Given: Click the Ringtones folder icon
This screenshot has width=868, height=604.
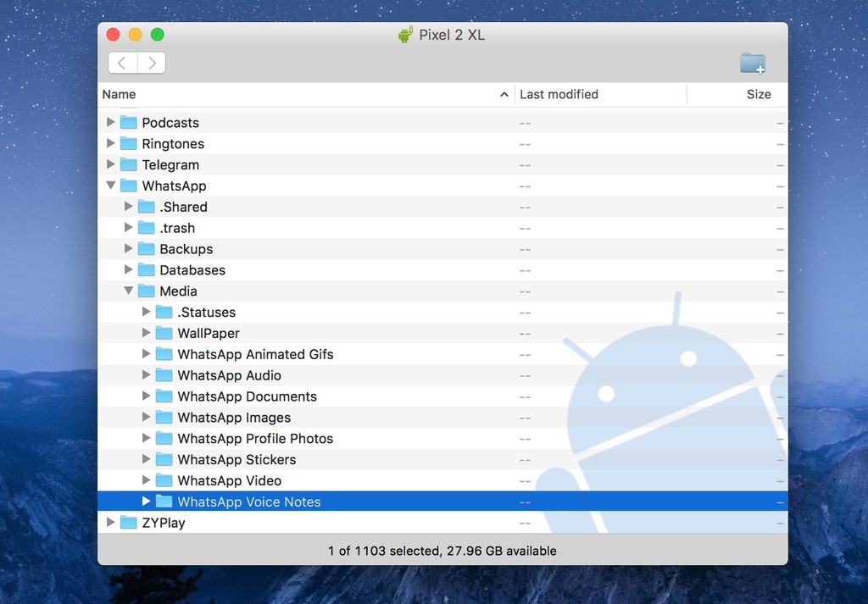Looking at the screenshot, I should [129, 143].
